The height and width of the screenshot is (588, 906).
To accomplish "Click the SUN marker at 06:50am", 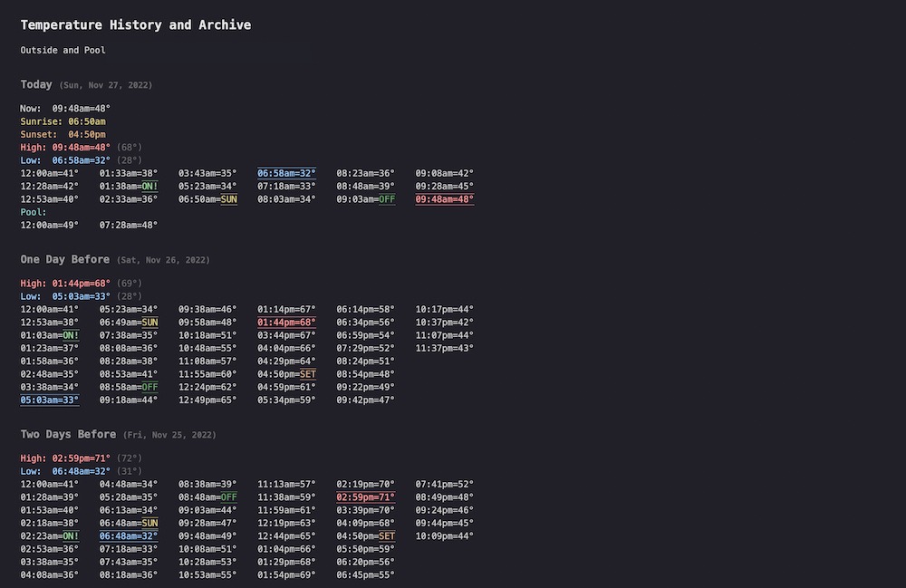I will [x=229, y=199].
